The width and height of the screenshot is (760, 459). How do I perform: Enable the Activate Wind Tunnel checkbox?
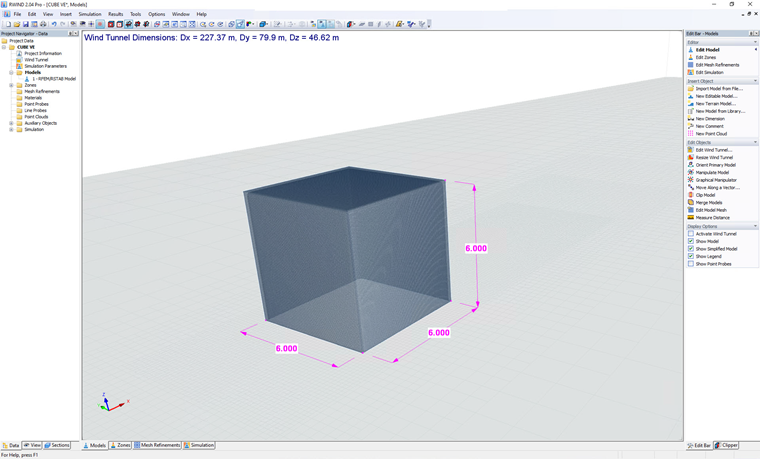coord(691,234)
